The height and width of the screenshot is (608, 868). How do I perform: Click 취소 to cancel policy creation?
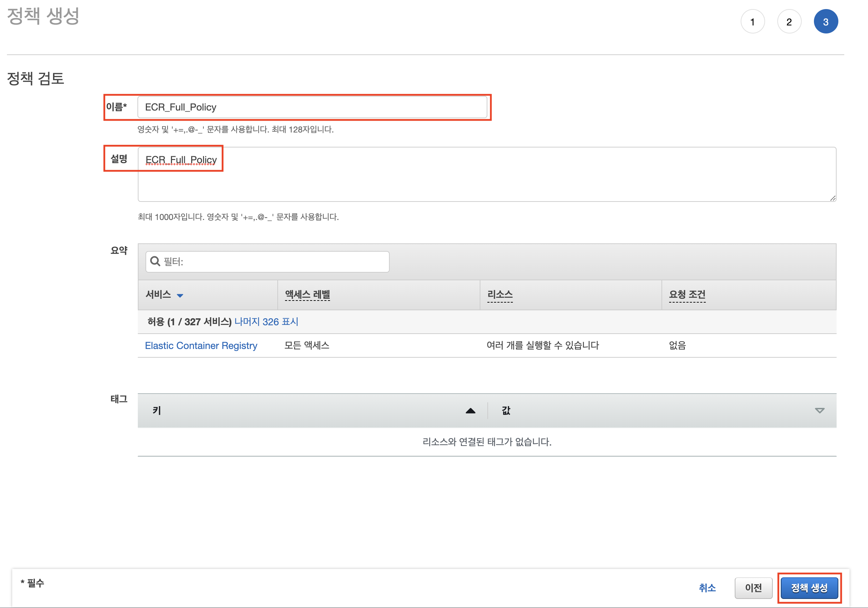point(707,588)
